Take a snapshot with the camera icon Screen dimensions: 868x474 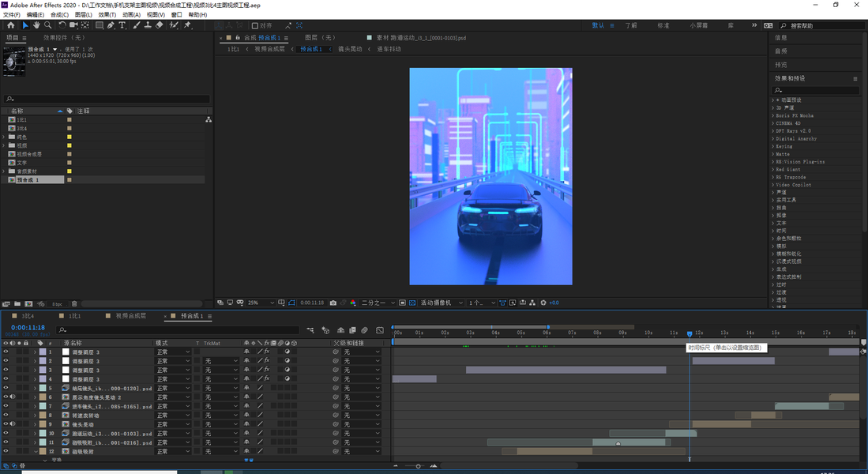pyautogui.click(x=333, y=303)
